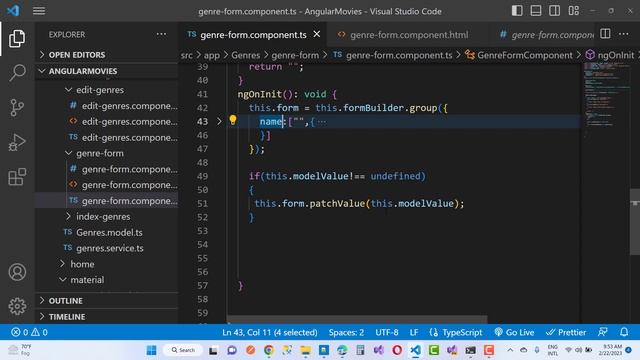
Task: Click the genre-form breadcrumb segment
Action: (x=295, y=55)
